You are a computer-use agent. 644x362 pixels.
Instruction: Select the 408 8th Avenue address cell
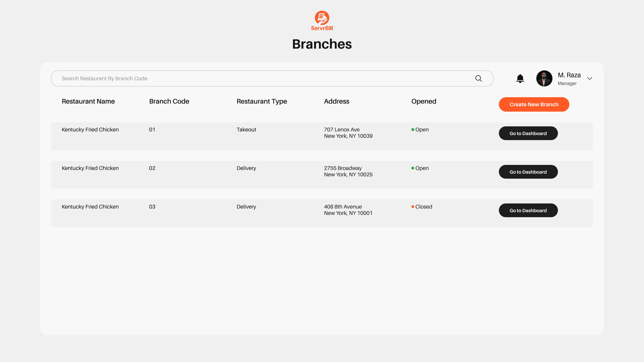tap(348, 210)
